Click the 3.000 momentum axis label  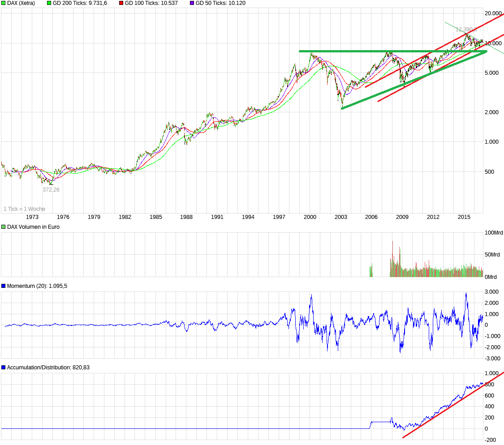[x=491, y=292]
